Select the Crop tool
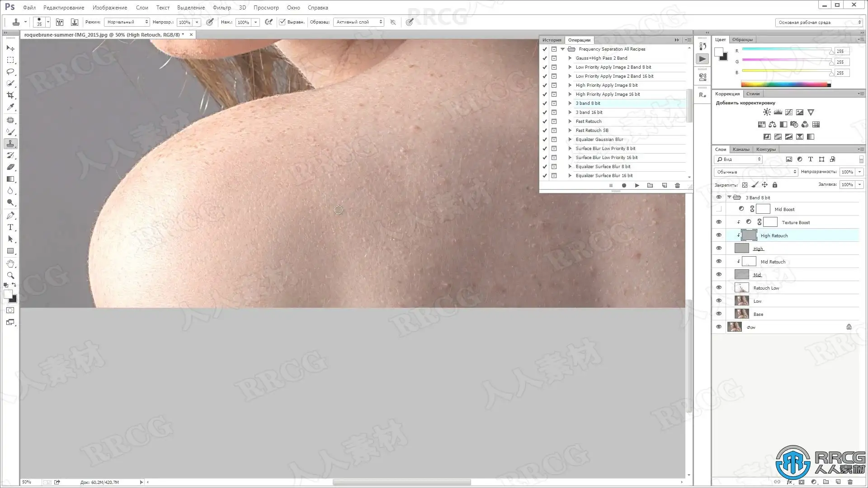 coord(10,95)
